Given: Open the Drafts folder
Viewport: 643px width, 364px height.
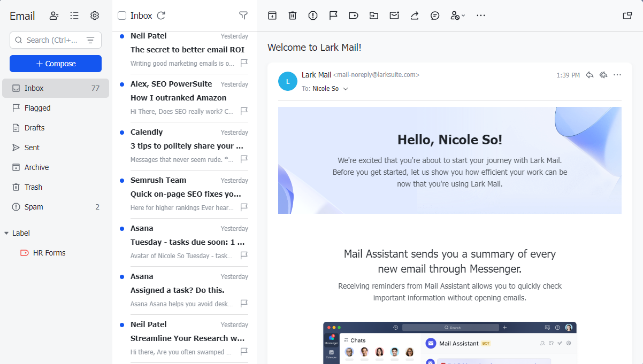Looking at the screenshot, I should (56, 128).
